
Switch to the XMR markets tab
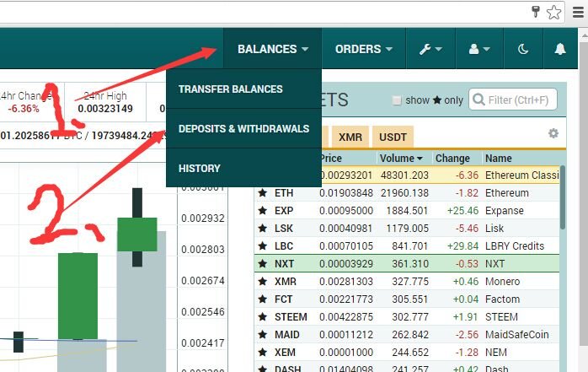pos(350,137)
